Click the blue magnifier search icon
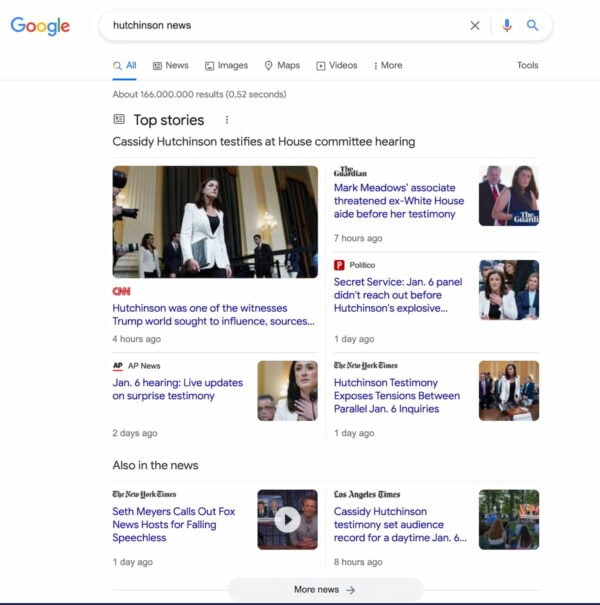This screenshot has height=605, width=600. [x=533, y=26]
